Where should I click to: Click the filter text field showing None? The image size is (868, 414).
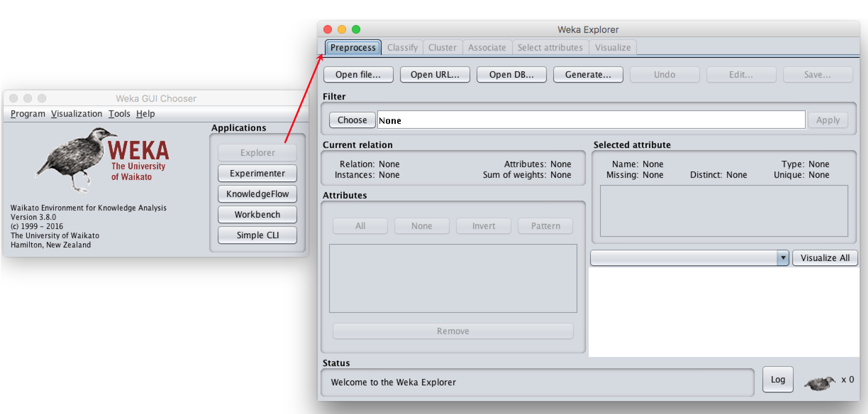[591, 120]
